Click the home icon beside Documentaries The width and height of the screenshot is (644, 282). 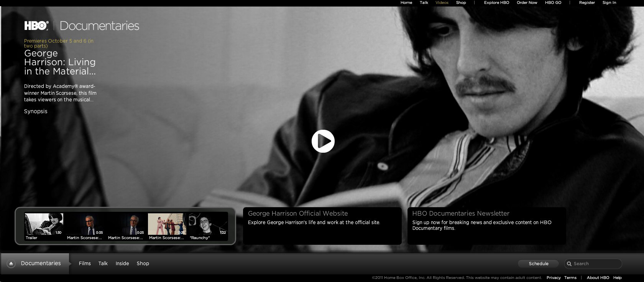[x=11, y=264]
